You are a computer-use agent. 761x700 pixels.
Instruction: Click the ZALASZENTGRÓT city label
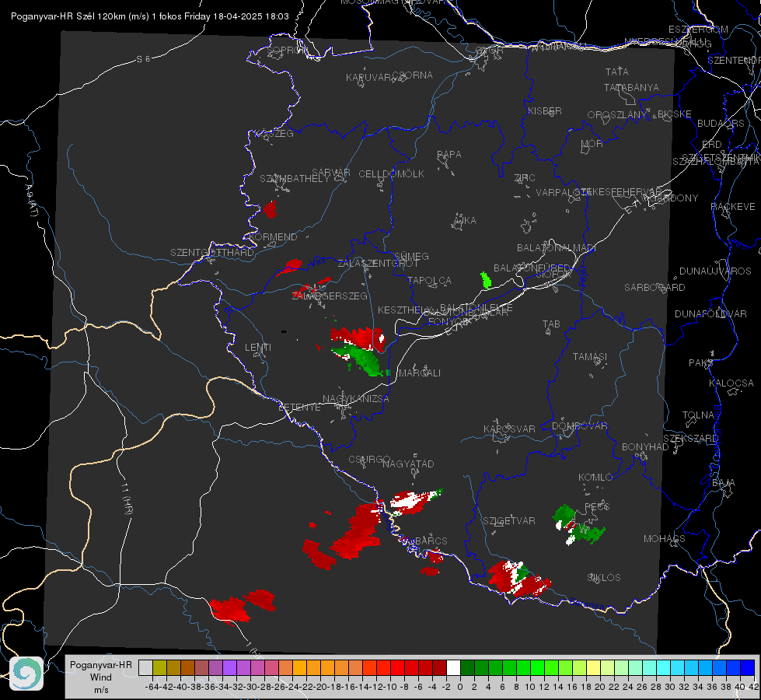tap(378, 264)
